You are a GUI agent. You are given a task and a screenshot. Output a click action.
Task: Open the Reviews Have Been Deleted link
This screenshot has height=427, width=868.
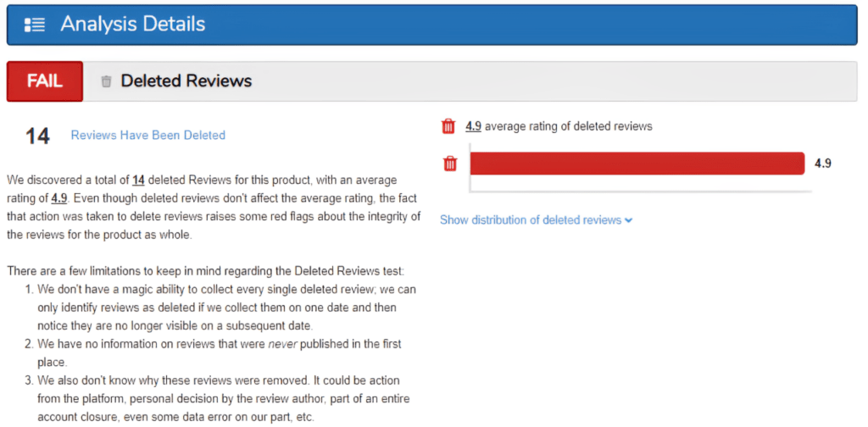pos(147,135)
